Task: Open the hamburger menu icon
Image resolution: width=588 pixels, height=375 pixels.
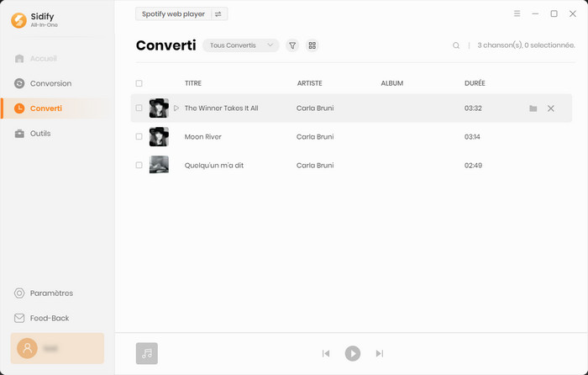Action: click(x=517, y=13)
